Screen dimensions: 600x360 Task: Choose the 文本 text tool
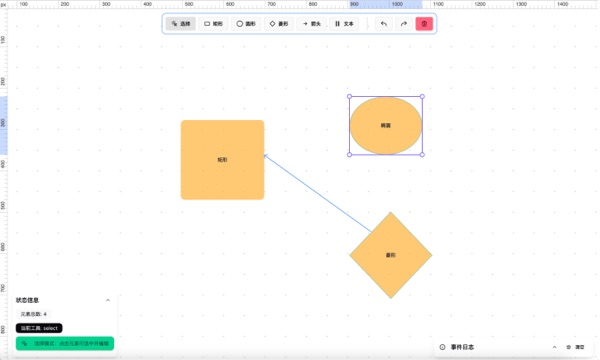coord(344,24)
